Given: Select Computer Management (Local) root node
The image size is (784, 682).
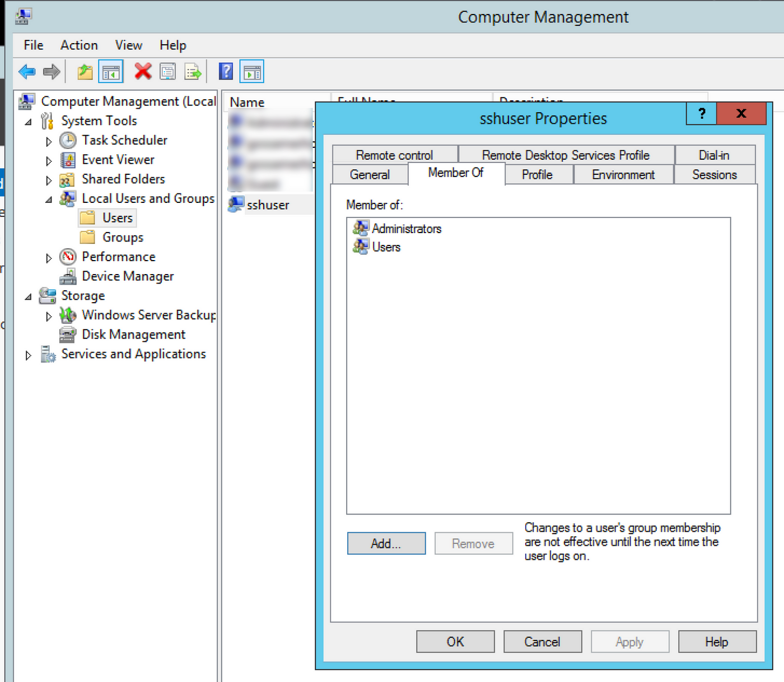Looking at the screenshot, I should [x=118, y=101].
